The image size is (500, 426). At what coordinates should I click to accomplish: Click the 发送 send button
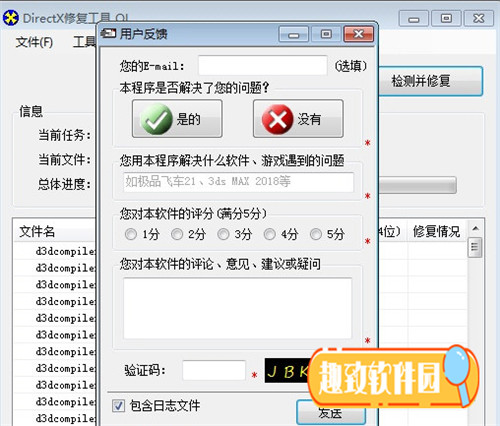coord(330,413)
